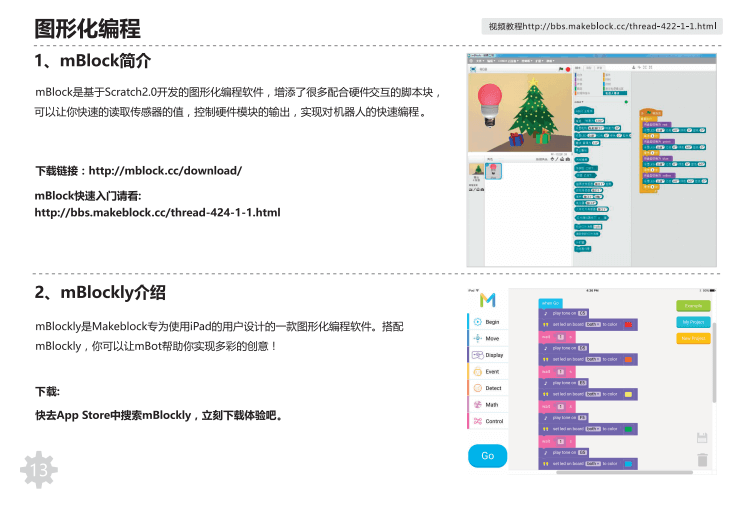Screen dimensions: 733x507
Task: Click the green flag above the mBlock stage
Action: click(x=561, y=69)
